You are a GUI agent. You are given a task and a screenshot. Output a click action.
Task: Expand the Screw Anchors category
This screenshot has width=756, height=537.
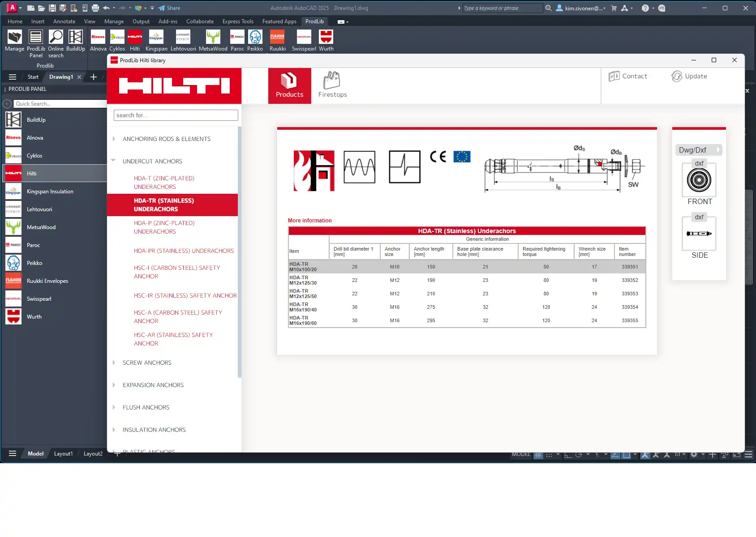tap(147, 363)
